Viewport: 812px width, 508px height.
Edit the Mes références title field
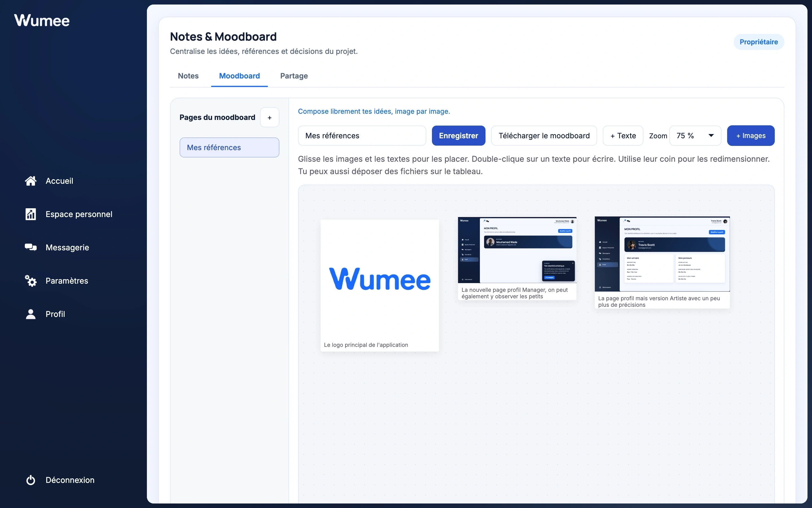pos(362,136)
